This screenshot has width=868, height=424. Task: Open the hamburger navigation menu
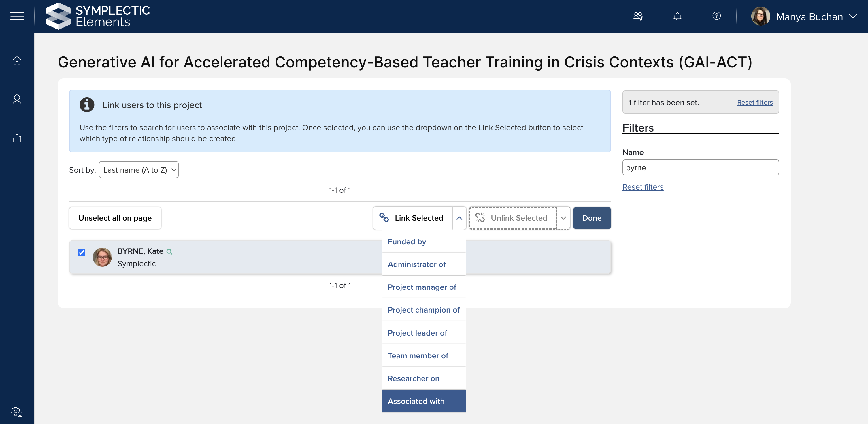pyautogui.click(x=17, y=16)
